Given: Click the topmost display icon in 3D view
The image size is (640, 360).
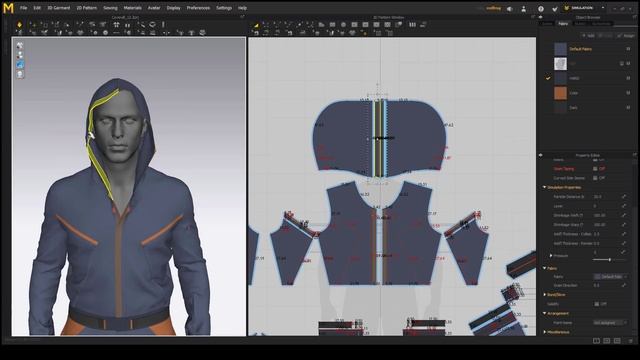Looking at the screenshot, I should [20, 45].
